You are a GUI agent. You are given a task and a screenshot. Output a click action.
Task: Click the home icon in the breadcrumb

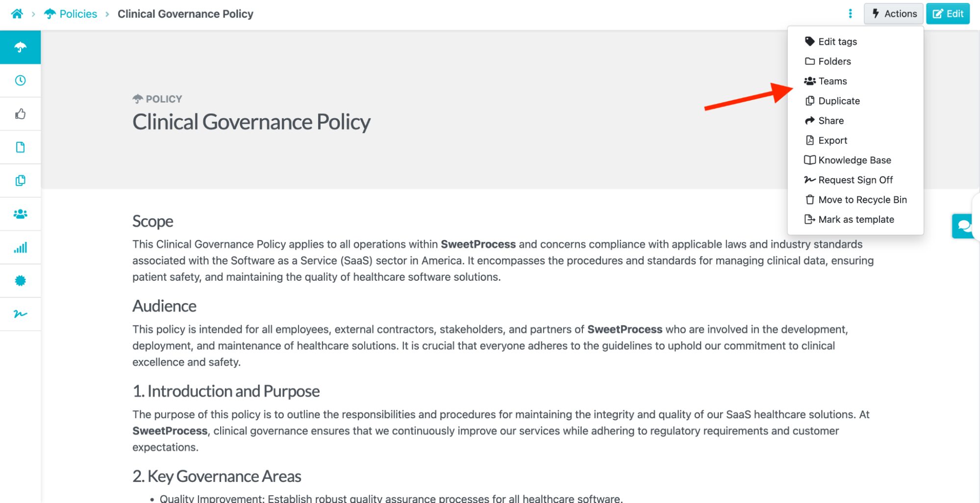click(17, 13)
